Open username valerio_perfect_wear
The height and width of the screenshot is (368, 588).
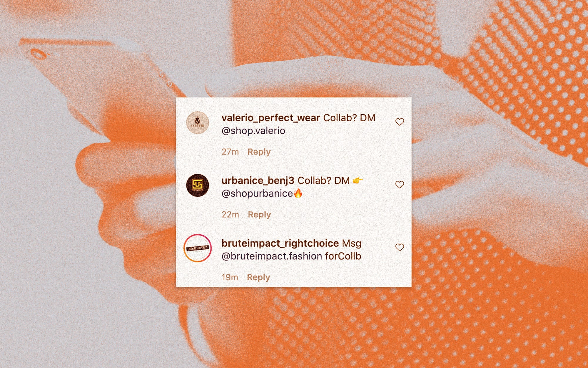[x=270, y=118]
